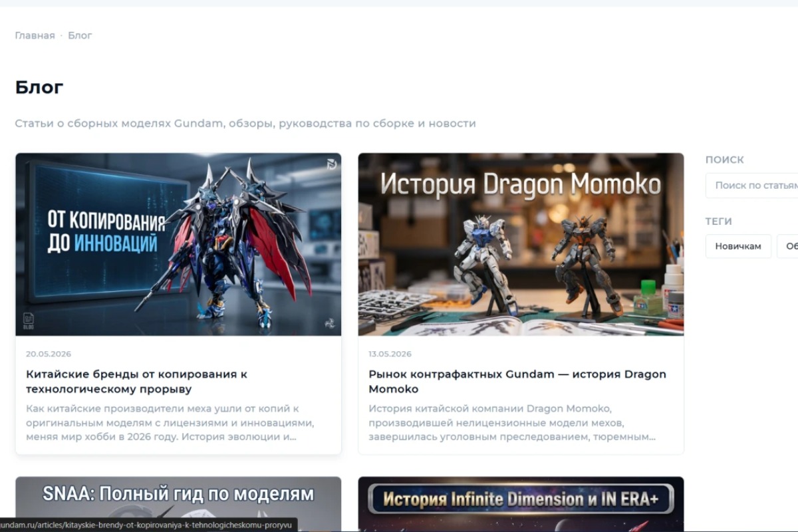Filter by the Новичкам tag
798x532 pixels.
[x=738, y=246]
